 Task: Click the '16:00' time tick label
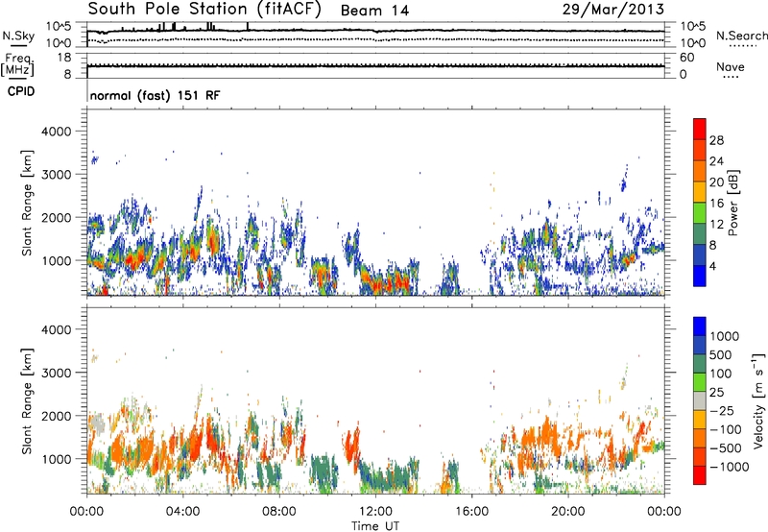click(x=471, y=512)
